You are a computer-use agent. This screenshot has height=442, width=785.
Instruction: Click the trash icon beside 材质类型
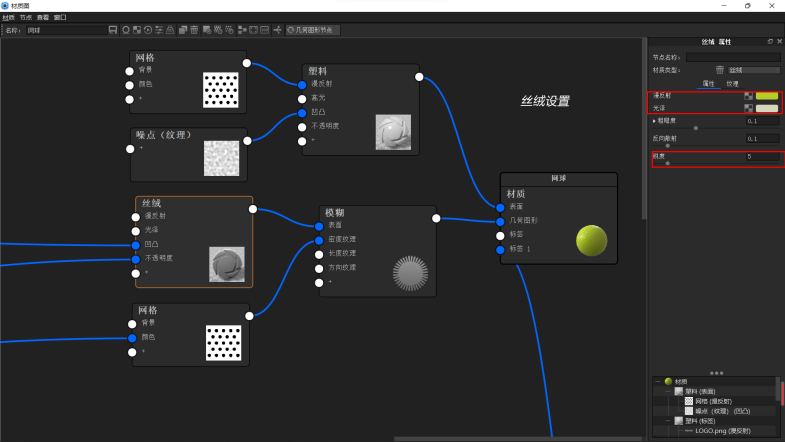coord(719,70)
